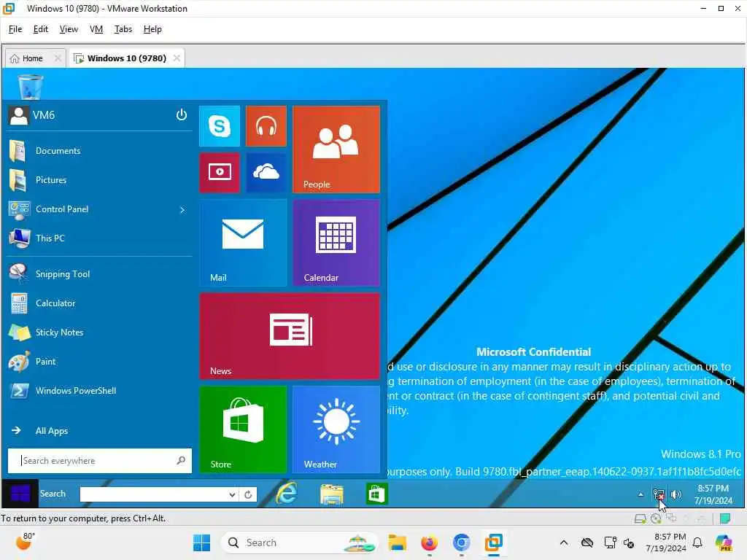Viewport: 747px width, 560px height.
Task: Click the guest clock showing 8:57 PM
Action: (713, 494)
